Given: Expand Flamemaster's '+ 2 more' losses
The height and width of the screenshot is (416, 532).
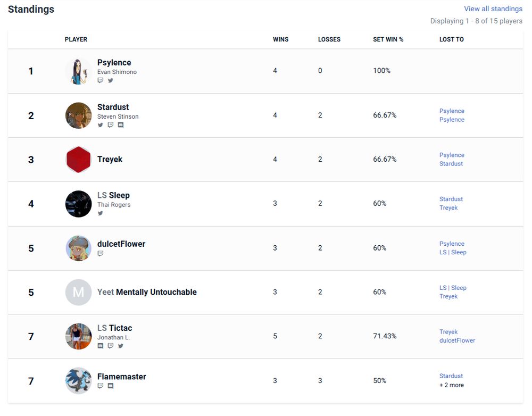Looking at the screenshot, I should click(x=451, y=385).
